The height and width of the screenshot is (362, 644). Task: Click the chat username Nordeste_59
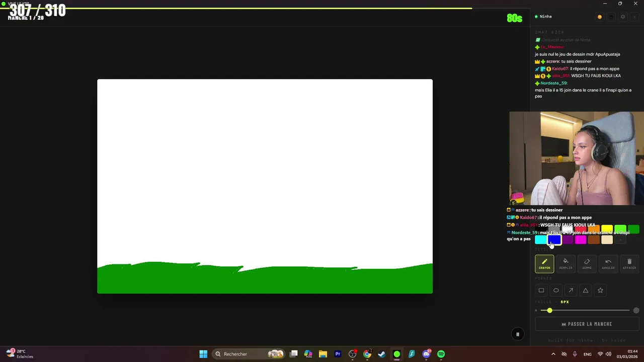(553, 83)
